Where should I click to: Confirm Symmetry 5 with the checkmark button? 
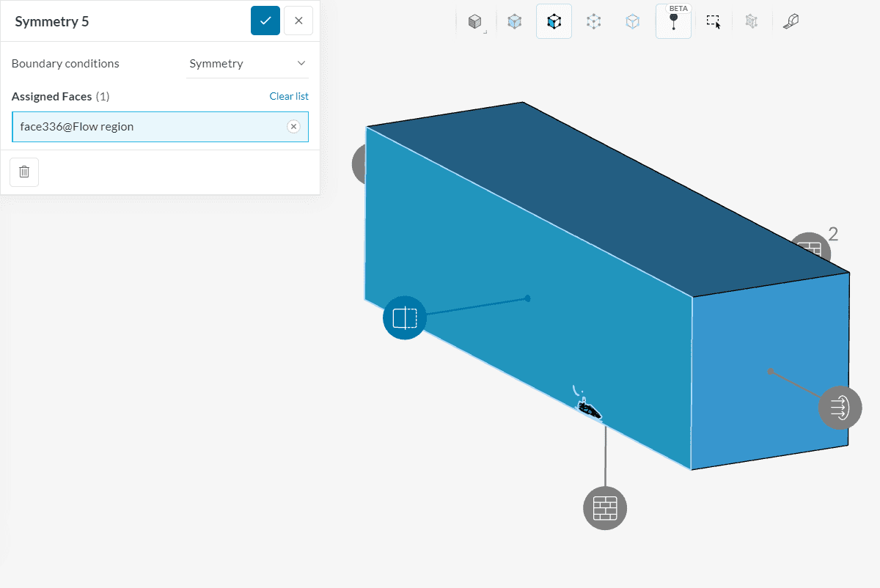click(265, 21)
